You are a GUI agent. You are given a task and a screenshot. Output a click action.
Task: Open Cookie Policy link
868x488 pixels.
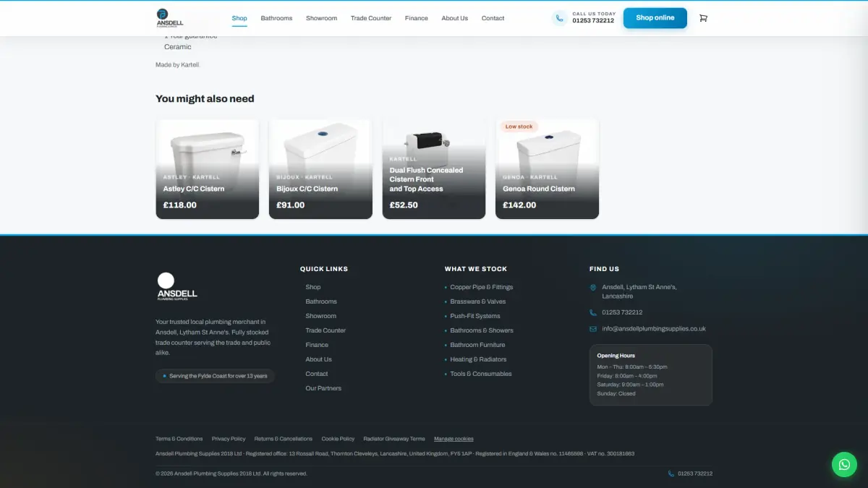338,439
